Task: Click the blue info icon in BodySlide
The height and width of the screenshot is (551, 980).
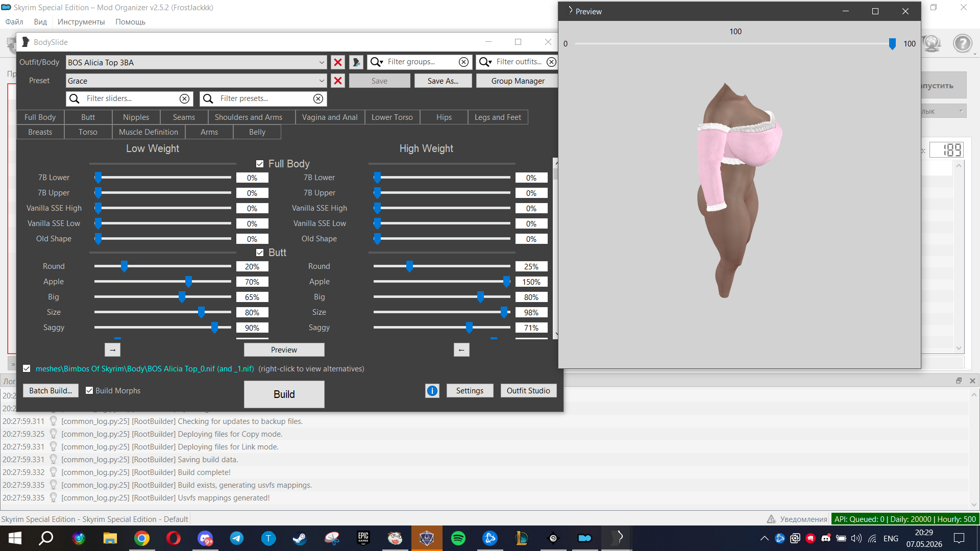Action: tap(432, 391)
